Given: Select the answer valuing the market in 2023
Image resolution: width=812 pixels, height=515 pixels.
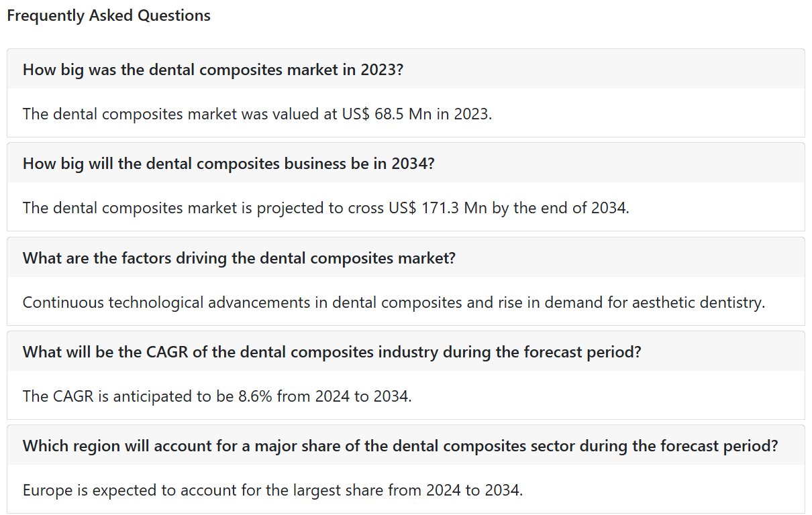Looking at the screenshot, I should [x=258, y=114].
